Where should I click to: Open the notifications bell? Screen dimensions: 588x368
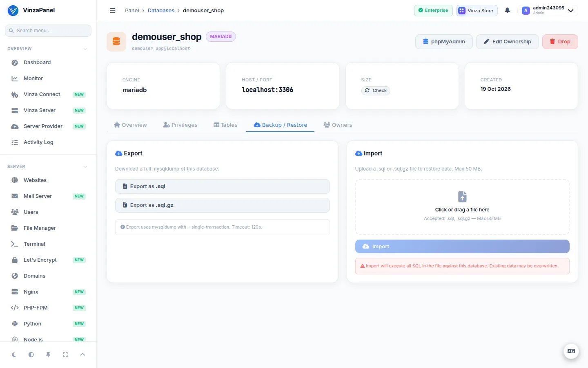(x=507, y=11)
